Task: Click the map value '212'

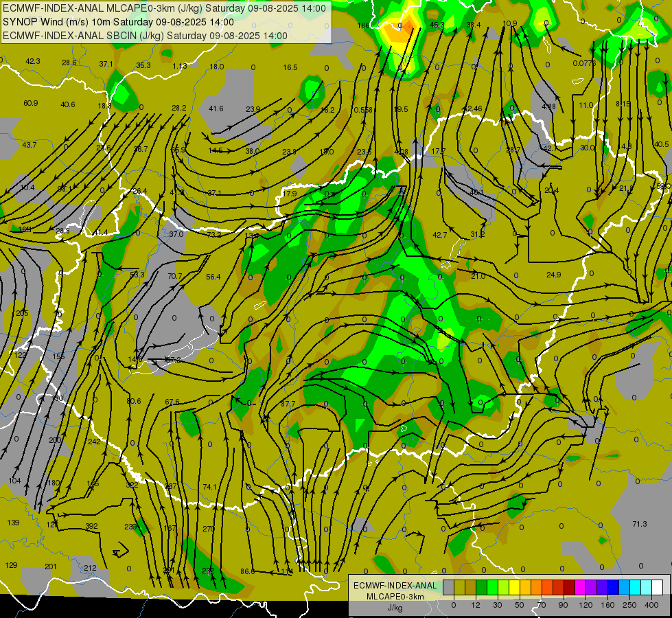Action: (90, 568)
